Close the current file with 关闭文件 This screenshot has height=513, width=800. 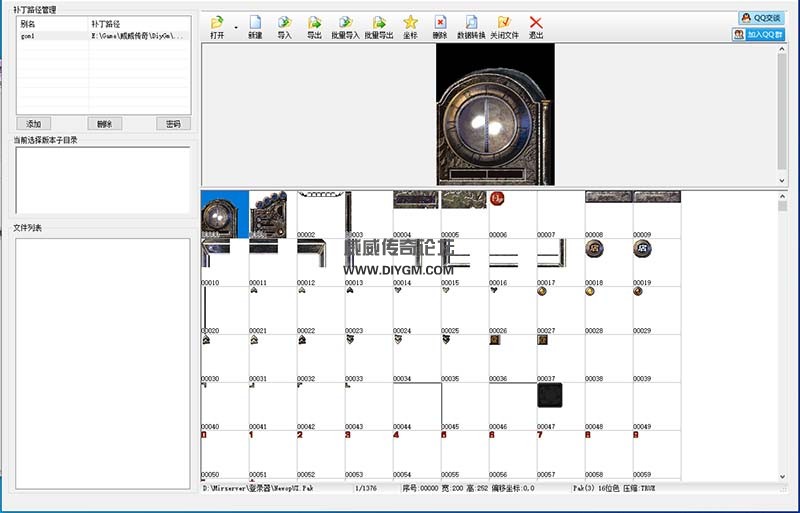(504, 27)
